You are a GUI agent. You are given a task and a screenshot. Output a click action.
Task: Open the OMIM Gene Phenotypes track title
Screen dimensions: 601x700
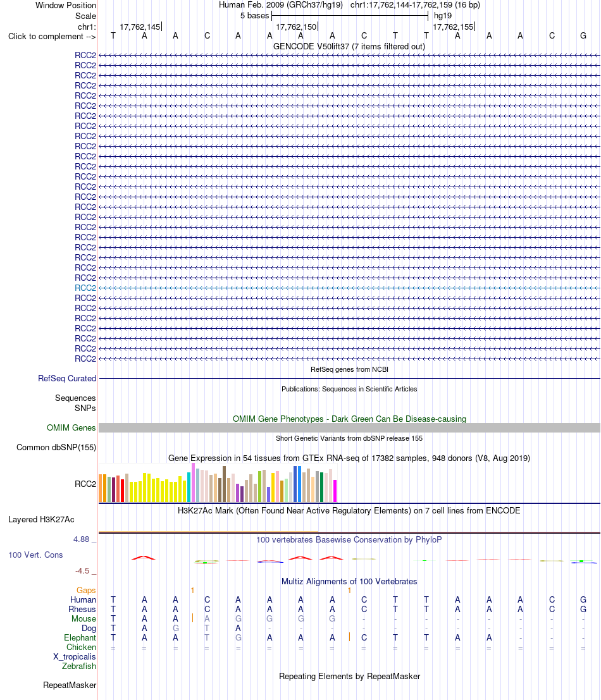coord(349,419)
